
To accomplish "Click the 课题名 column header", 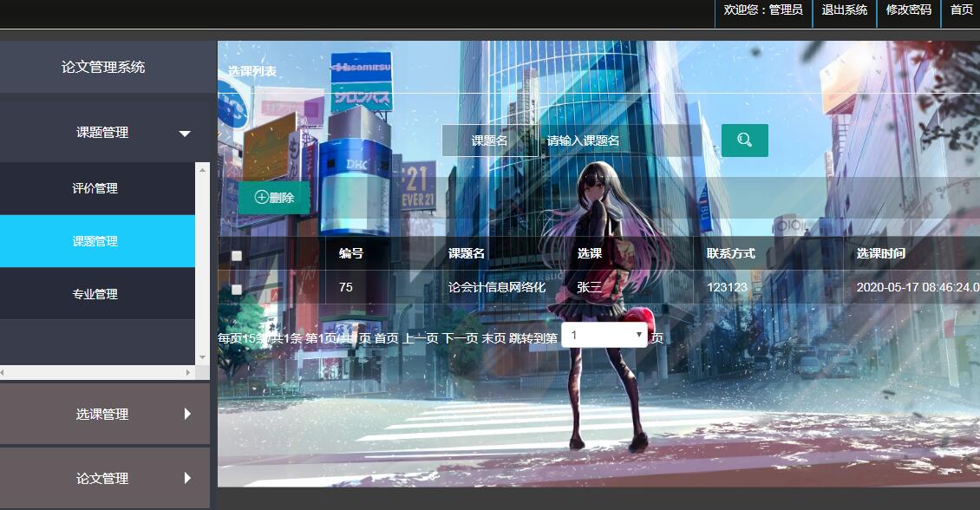I will (x=467, y=253).
